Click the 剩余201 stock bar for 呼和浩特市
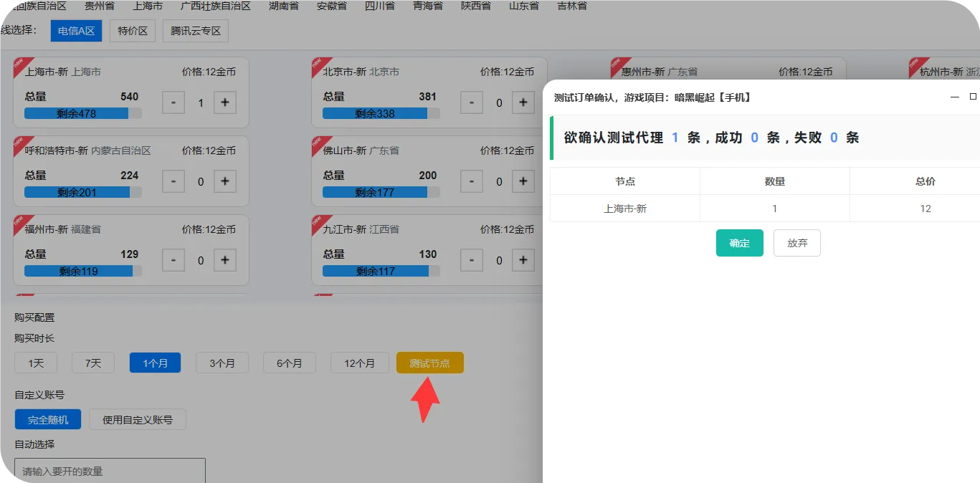Screen dimensions: 980x483 (x=83, y=192)
